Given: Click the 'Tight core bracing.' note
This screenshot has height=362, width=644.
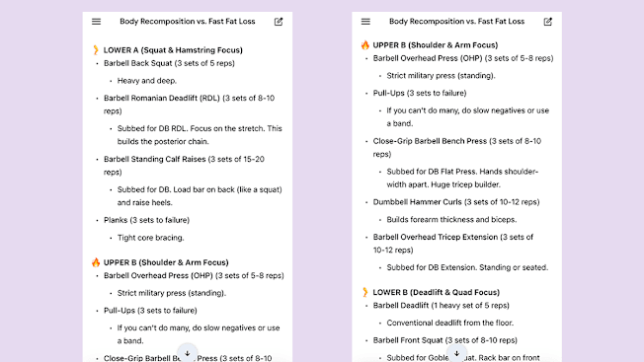Looking at the screenshot, I should click(x=151, y=238).
